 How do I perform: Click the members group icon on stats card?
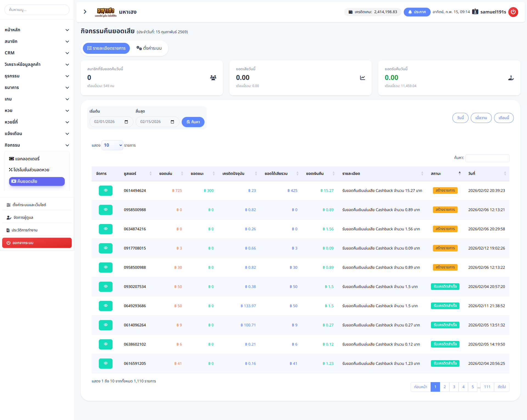(213, 78)
